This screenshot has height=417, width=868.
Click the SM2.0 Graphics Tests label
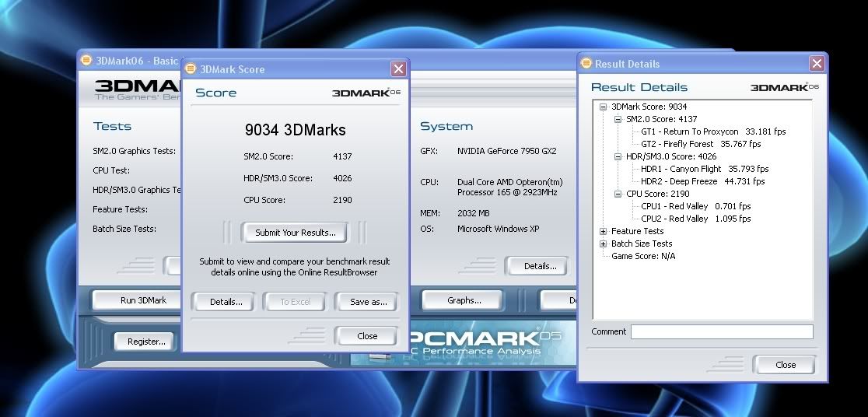coord(134,151)
